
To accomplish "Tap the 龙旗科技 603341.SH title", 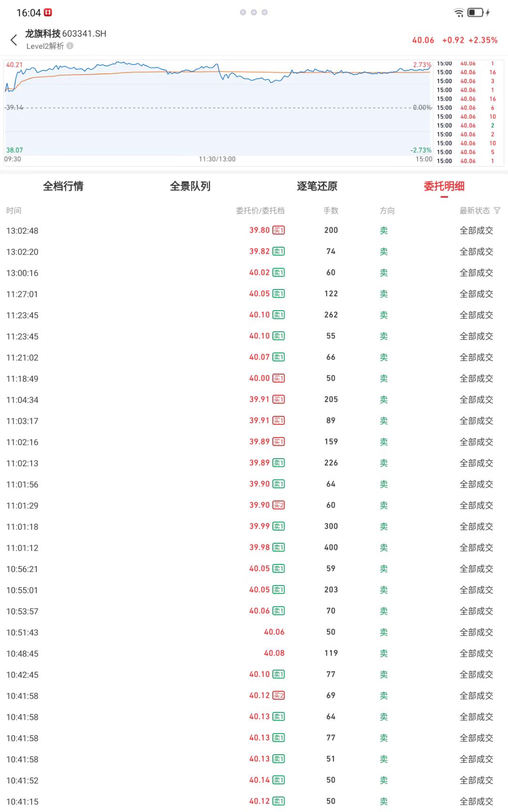I will tap(66, 33).
